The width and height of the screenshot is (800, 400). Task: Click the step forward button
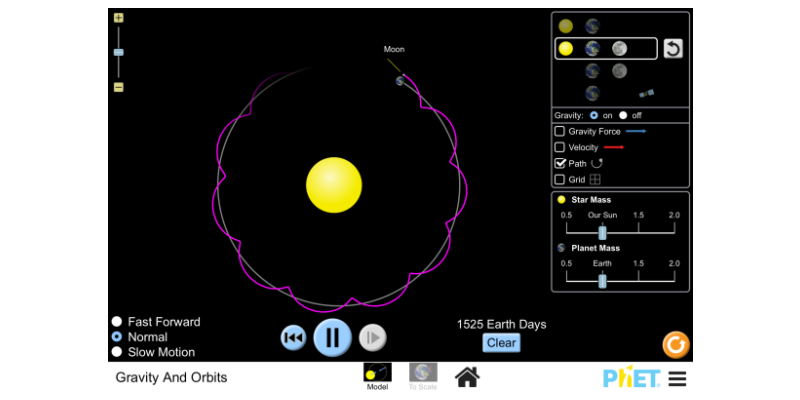pyautogui.click(x=372, y=338)
